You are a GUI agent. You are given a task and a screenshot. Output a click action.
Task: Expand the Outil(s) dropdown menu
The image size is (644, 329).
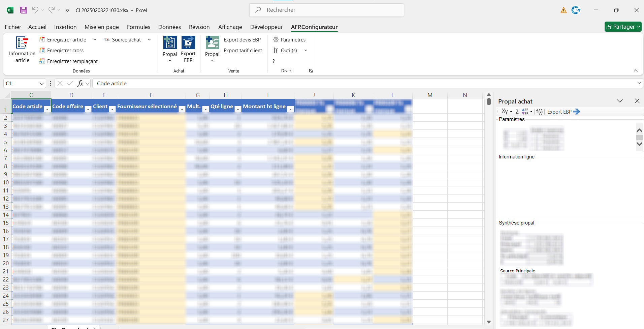click(x=305, y=51)
